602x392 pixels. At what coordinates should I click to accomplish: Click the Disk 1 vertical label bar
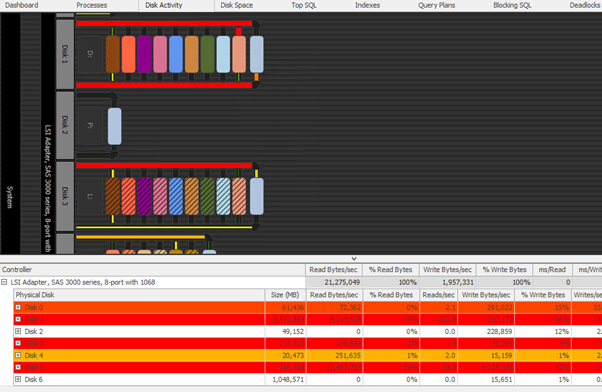65,54
